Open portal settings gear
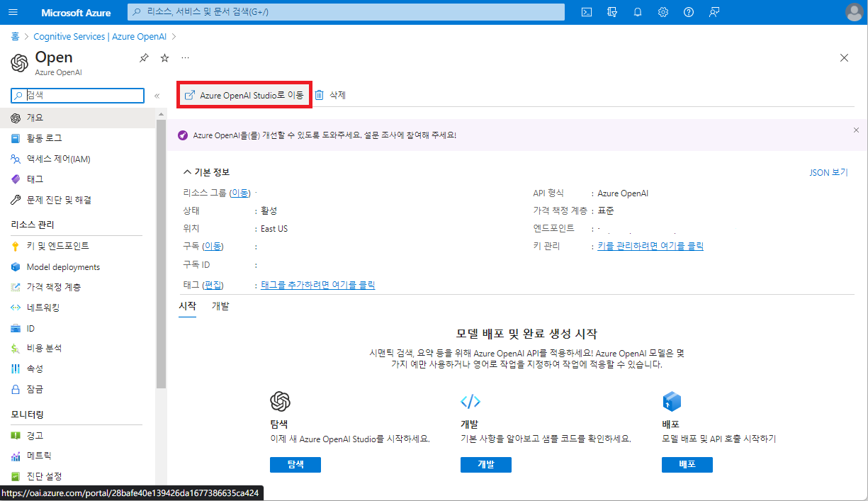Image resolution: width=868 pixels, height=501 pixels. click(663, 12)
